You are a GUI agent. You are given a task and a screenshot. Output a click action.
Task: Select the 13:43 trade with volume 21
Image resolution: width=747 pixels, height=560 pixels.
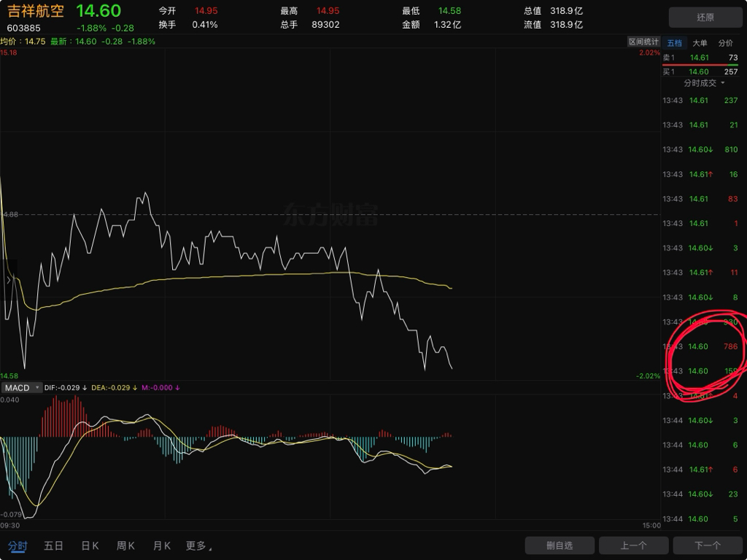click(700, 125)
